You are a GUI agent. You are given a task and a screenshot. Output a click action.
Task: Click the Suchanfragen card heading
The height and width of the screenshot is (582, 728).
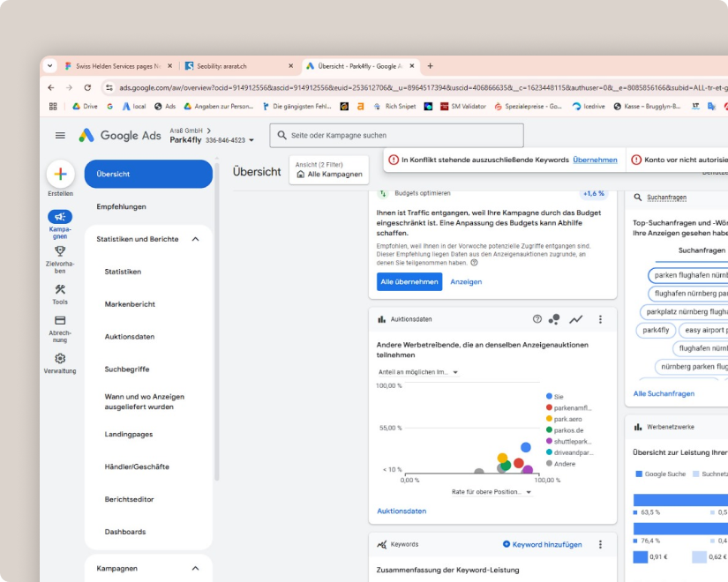(667, 198)
